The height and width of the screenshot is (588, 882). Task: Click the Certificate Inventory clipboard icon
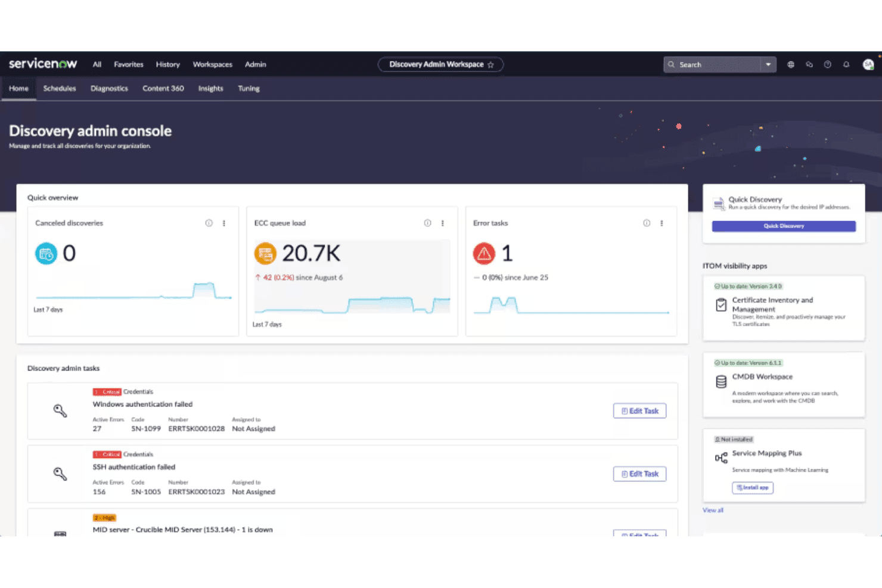(x=721, y=305)
